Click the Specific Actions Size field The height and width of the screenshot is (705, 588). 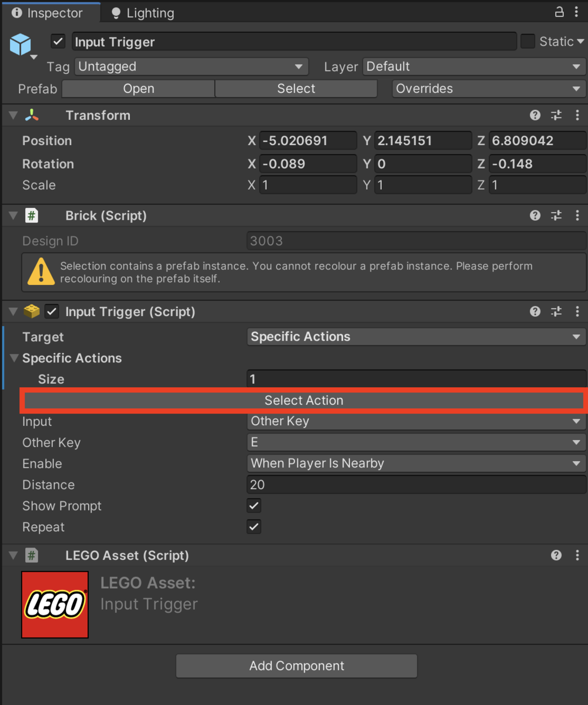pyautogui.click(x=416, y=379)
